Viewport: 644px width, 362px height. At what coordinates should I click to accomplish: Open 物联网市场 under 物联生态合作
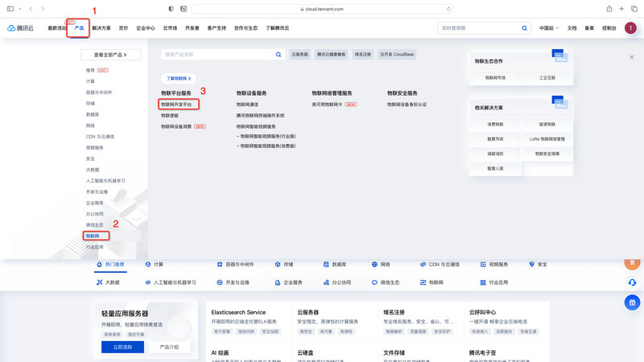pos(495,77)
